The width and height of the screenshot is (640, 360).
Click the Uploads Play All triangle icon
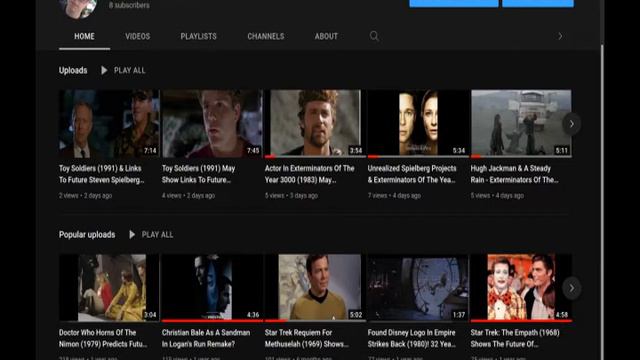tap(104, 70)
